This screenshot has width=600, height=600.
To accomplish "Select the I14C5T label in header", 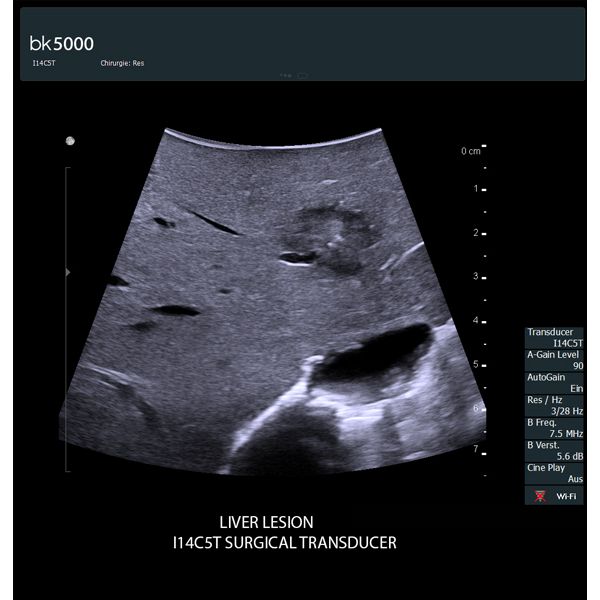I will tap(44, 63).
